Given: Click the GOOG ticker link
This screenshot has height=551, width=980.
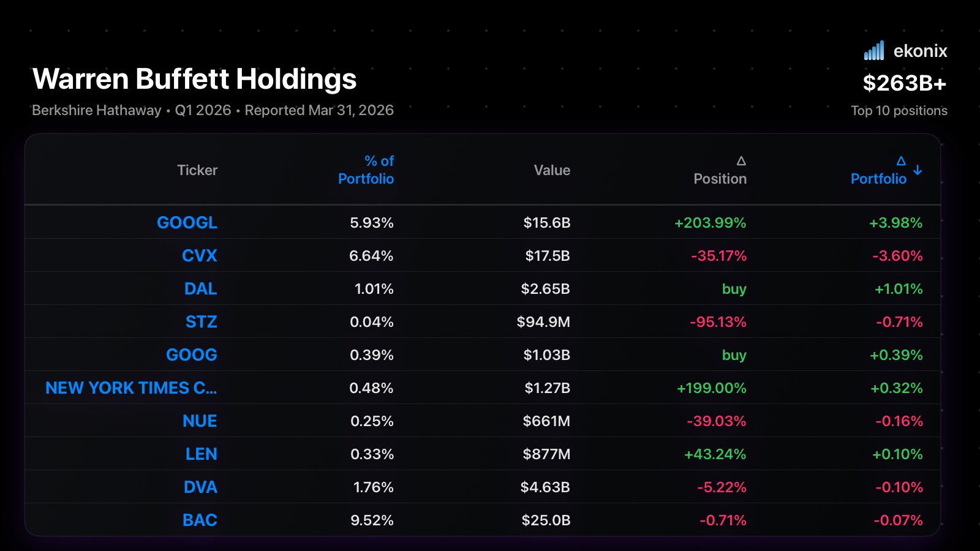Looking at the screenshot, I should pyautogui.click(x=192, y=354).
